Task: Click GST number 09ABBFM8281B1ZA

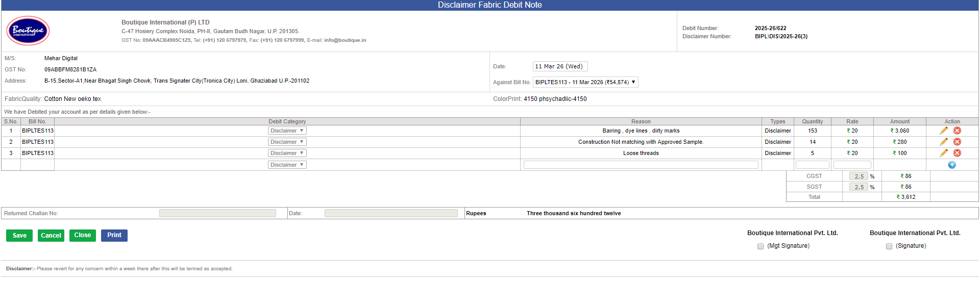Action: coord(70,70)
